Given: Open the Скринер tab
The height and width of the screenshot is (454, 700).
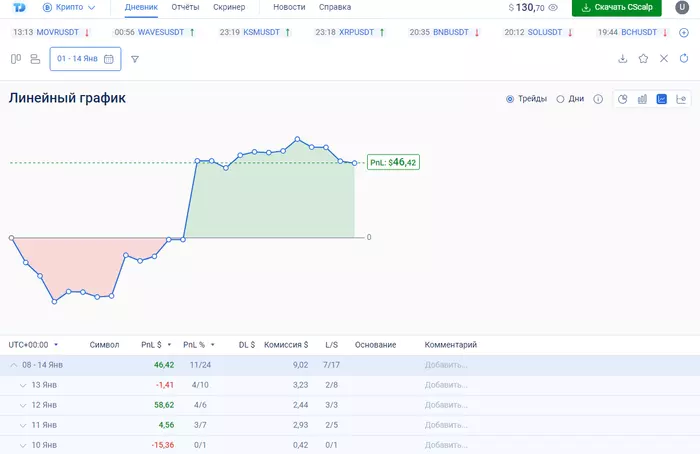Looking at the screenshot, I should tap(229, 7).
